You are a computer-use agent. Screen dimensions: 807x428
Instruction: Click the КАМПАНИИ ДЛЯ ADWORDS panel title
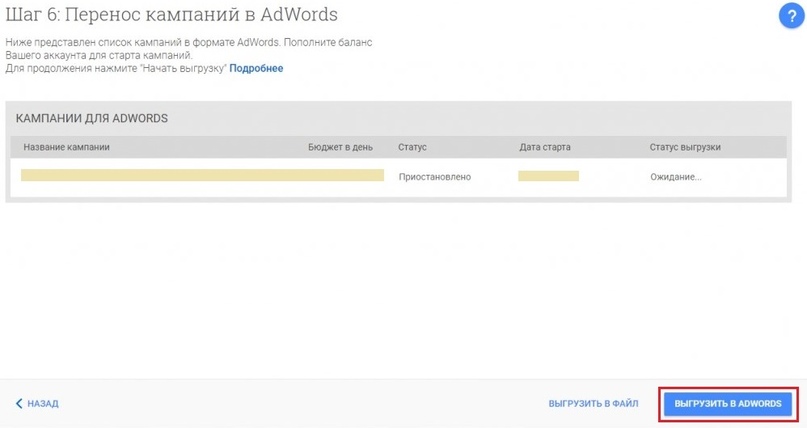coord(92,118)
